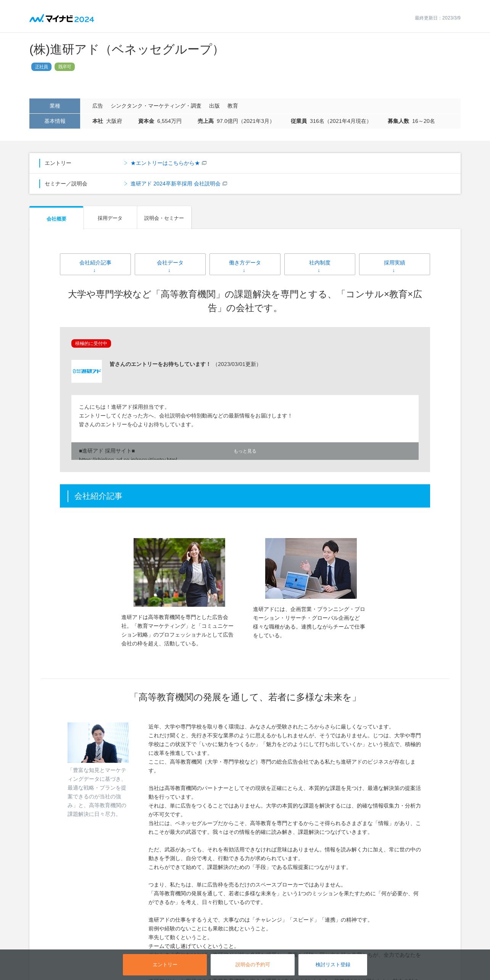Click the 会社紹介記事 blue section header
The width and height of the screenshot is (490, 980).
pyautogui.click(x=245, y=496)
